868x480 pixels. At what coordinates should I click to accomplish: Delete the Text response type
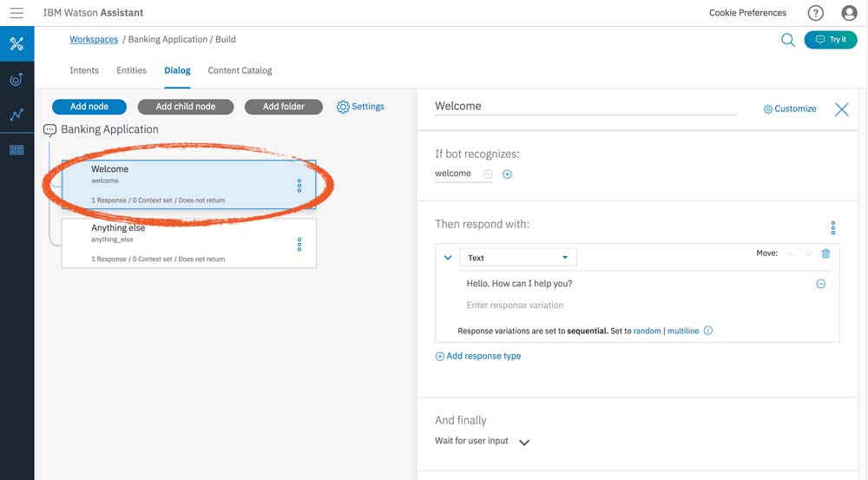click(x=825, y=253)
